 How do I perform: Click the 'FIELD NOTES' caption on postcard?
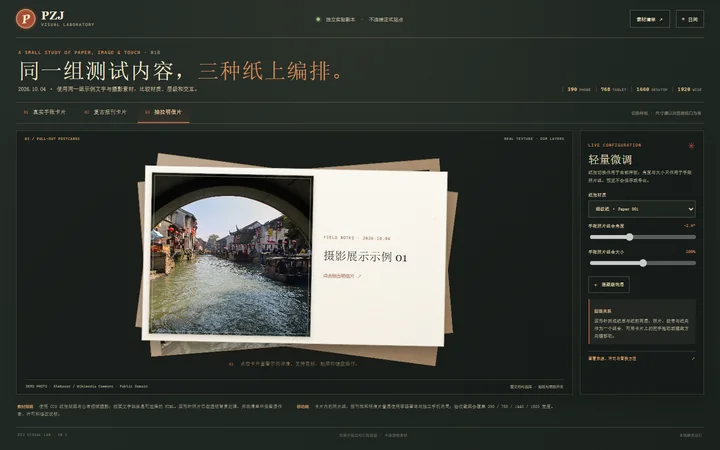click(357, 238)
